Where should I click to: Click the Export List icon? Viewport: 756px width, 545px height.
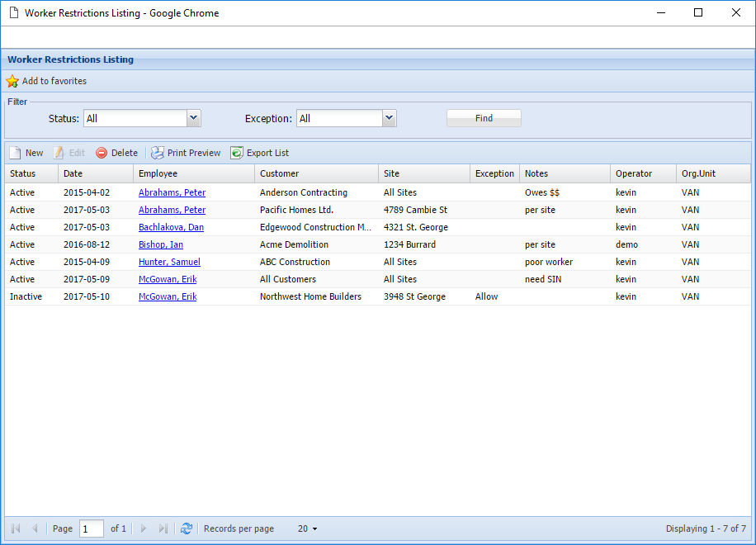(237, 153)
